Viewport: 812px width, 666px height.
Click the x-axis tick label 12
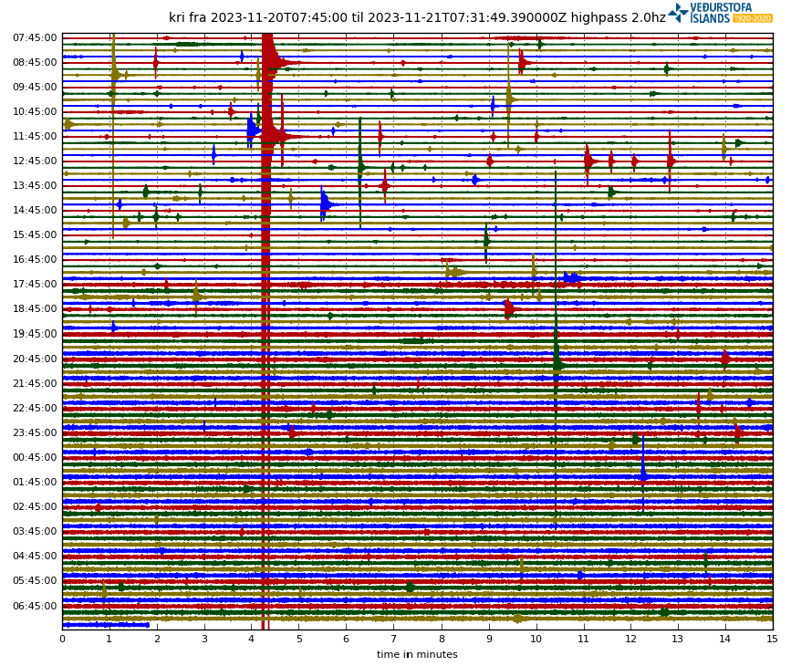click(630, 639)
